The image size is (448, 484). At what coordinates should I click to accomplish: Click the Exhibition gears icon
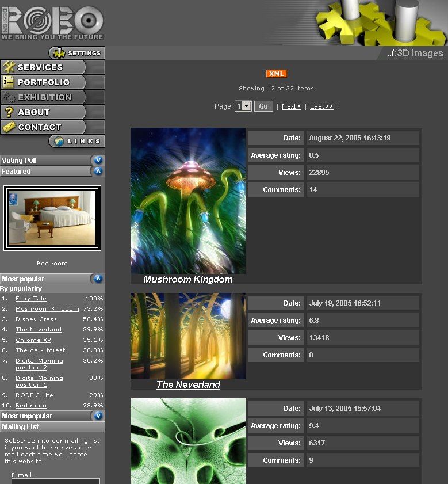tap(9, 97)
